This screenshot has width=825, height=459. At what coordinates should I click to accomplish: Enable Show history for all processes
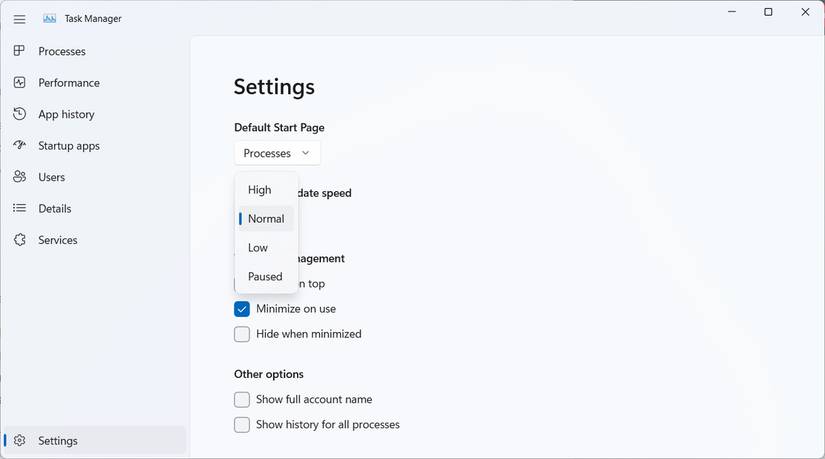tap(242, 425)
